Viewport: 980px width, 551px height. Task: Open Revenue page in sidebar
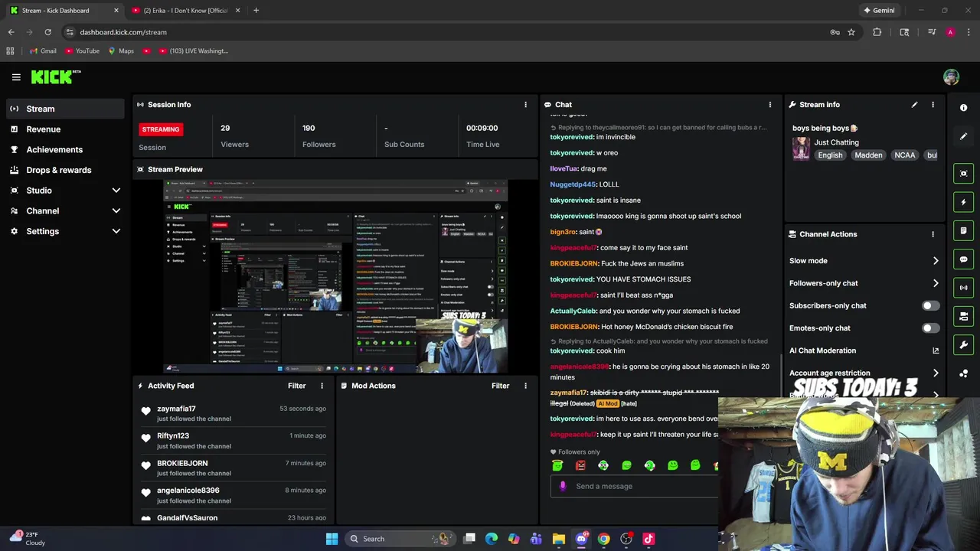point(65,129)
